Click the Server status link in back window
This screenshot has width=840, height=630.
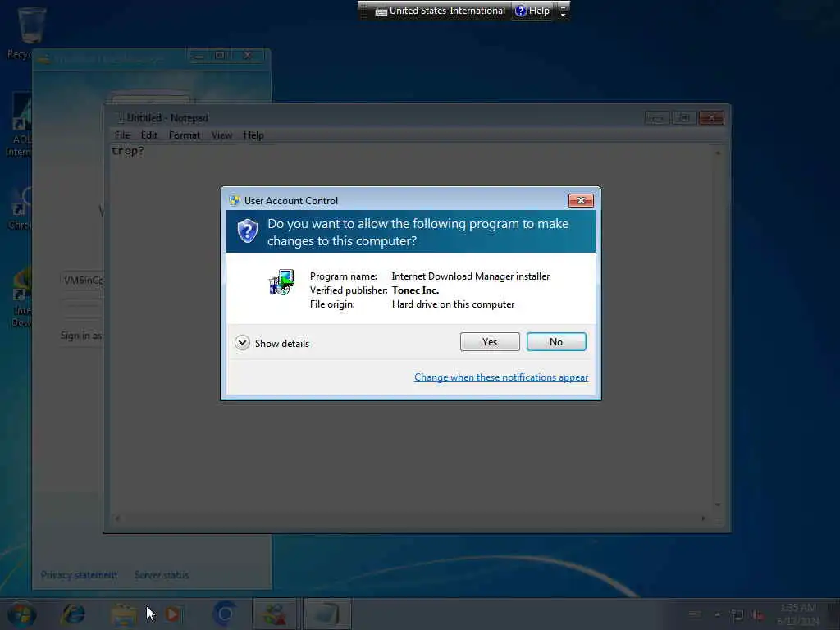click(x=162, y=575)
